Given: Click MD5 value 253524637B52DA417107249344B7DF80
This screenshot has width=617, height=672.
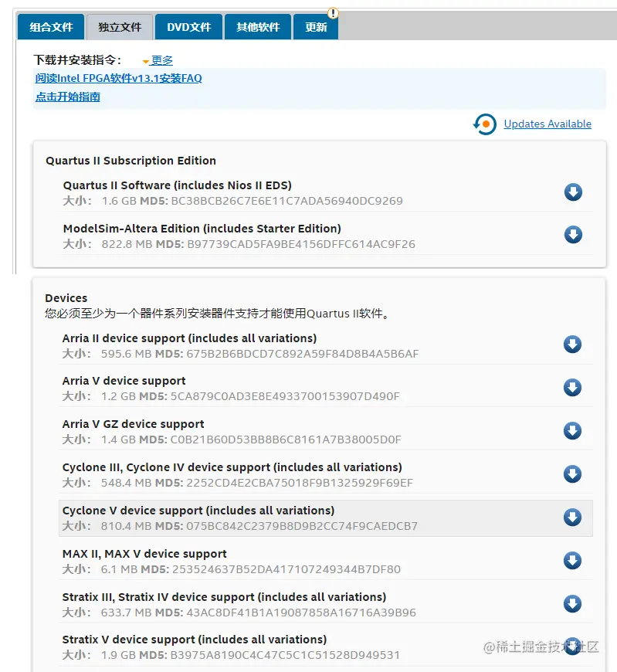Looking at the screenshot, I should (x=286, y=569).
